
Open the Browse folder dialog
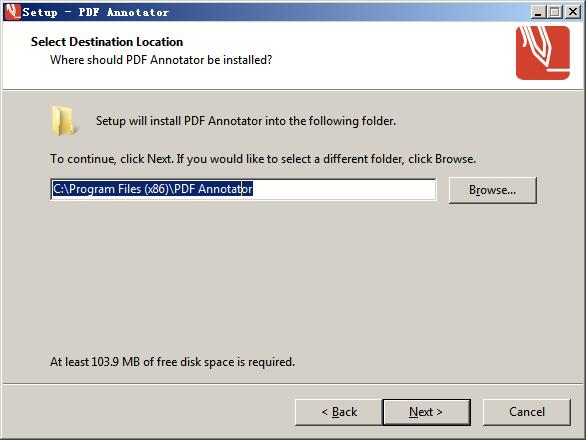click(x=493, y=190)
